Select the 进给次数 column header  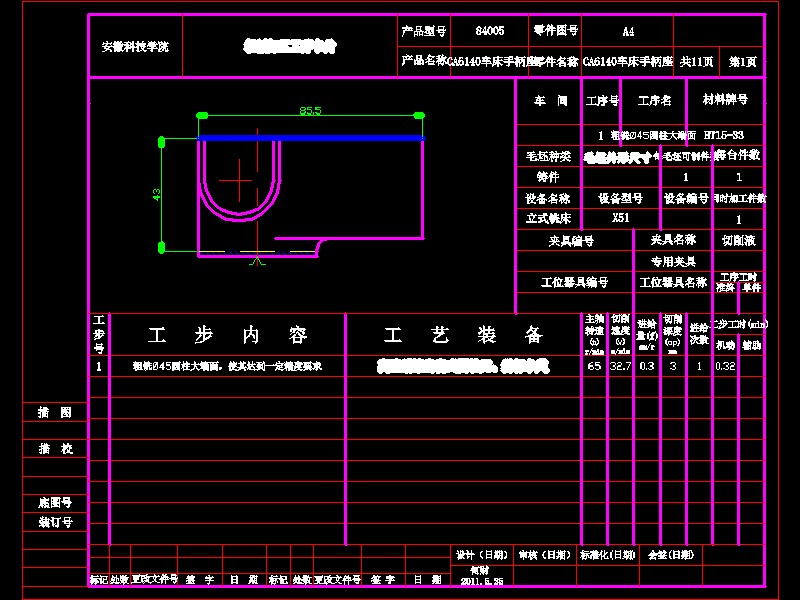click(699, 334)
